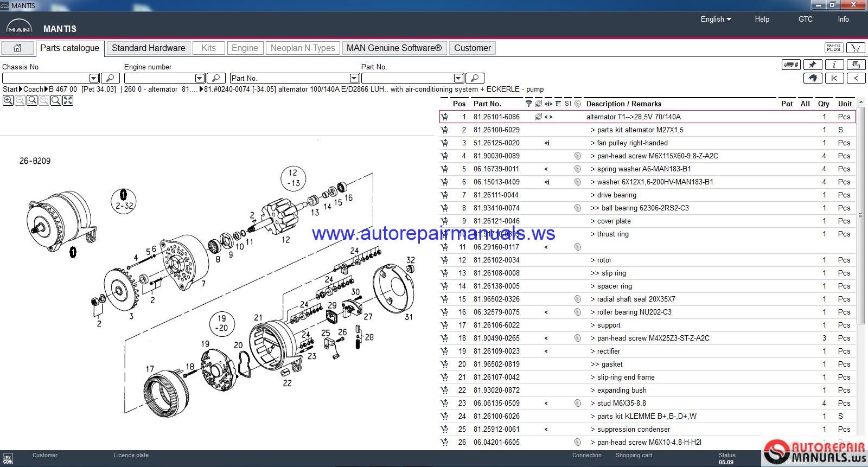Print the catalogue page via printer icon
Viewport: 868px width, 467px height.
tap(856, 65)
